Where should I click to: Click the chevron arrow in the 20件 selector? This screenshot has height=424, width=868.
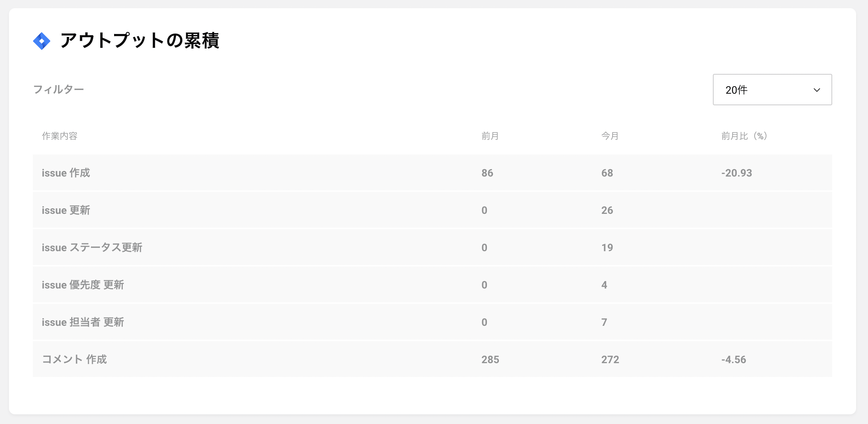coord(817,90)
